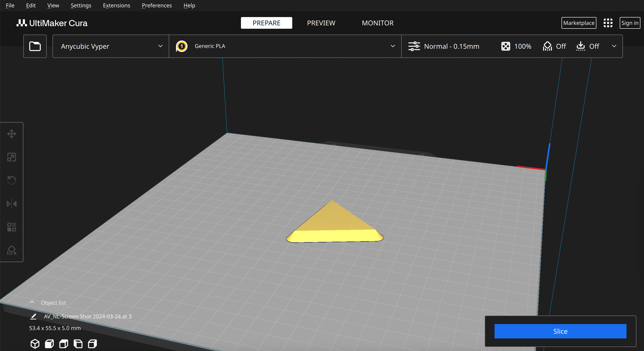This screenshot has width=644, height=351.
Task: Switch to top view cube
Action: [64, 344]
